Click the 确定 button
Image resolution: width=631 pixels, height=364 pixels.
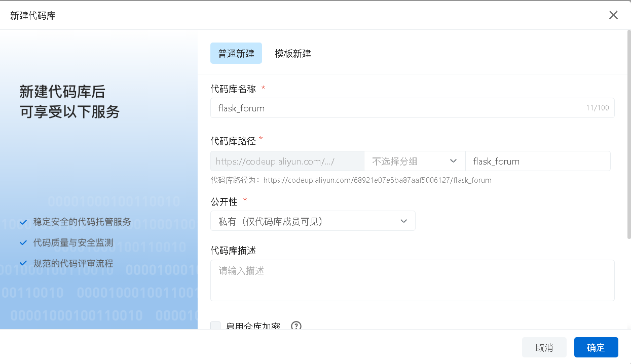pyautogui.click(x=596, y=347)
